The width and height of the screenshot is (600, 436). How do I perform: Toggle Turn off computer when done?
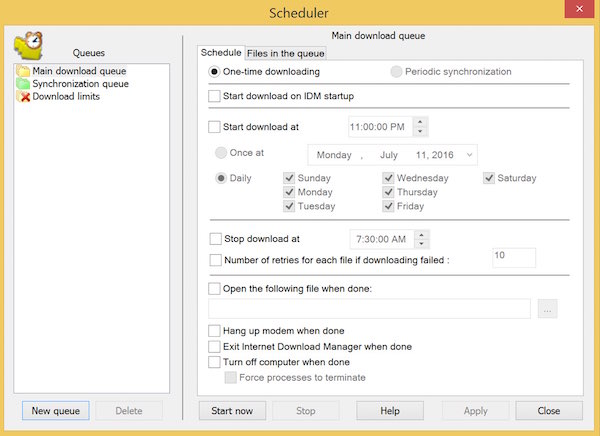click(x=215, y=362)
